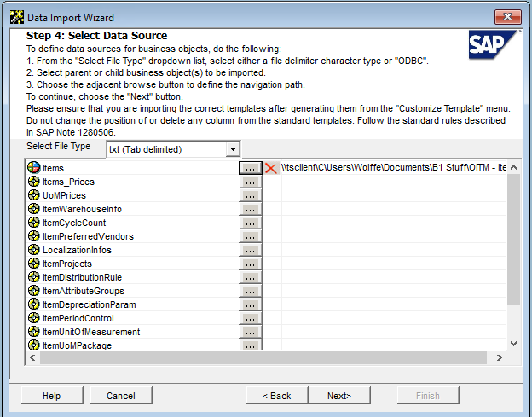The height and width of the screenshot is (417, 532).
Task: Browse for the ItemDistributionRule source file
Action: pos(250,277)
